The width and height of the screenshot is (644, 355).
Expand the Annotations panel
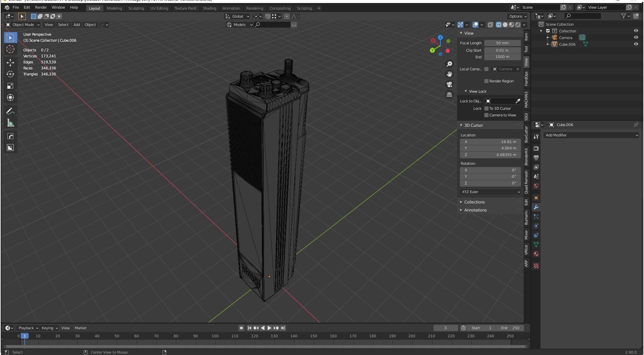coord(475,210)
